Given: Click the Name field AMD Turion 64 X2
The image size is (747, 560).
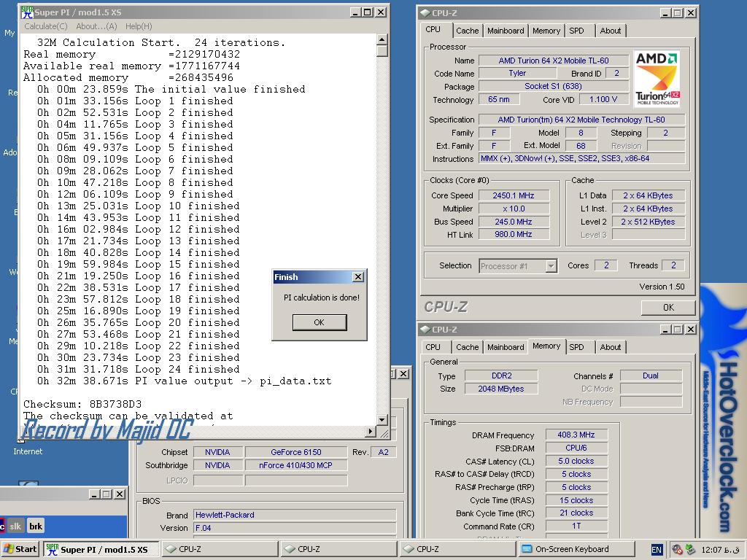Looking at the screenshot, I should [x=554, y=61].
